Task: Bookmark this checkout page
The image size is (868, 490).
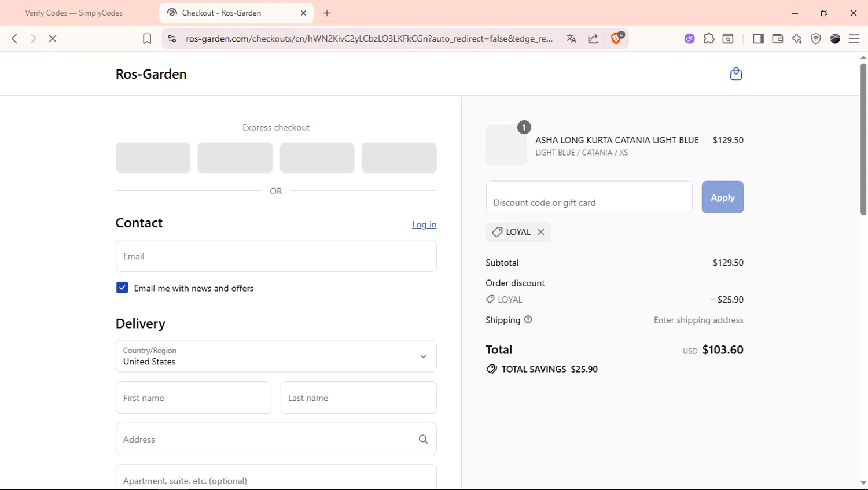Action: coord(147,39)
